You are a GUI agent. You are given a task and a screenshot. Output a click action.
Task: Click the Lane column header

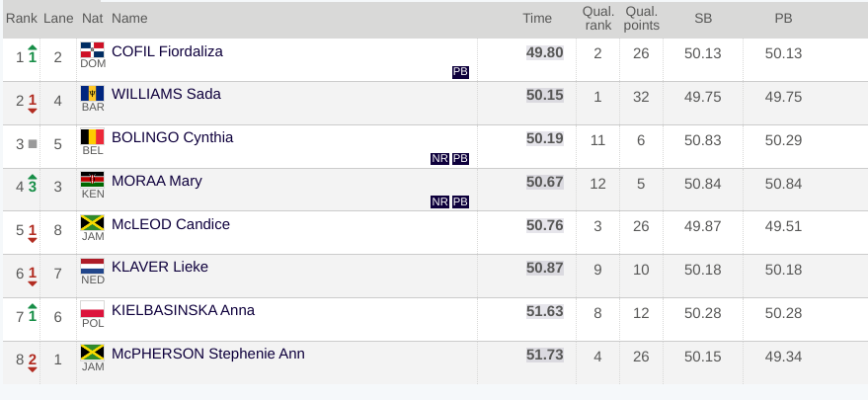(x=58, y=19)
